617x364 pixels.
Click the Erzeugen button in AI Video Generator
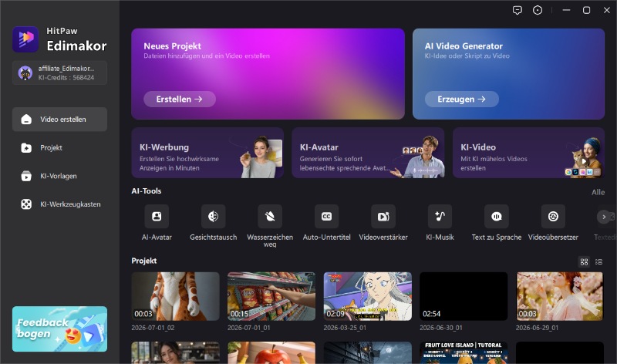click(x=461, y=99)
